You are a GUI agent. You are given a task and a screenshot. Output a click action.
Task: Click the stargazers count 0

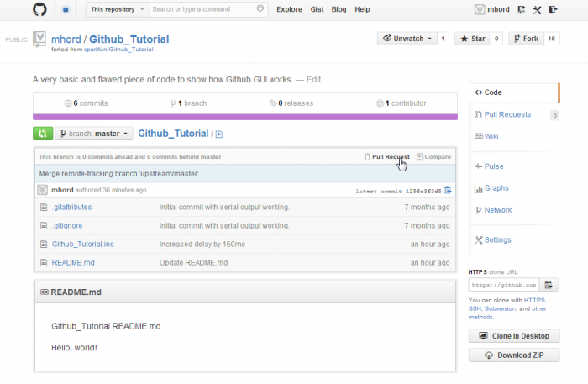point(496,39)
